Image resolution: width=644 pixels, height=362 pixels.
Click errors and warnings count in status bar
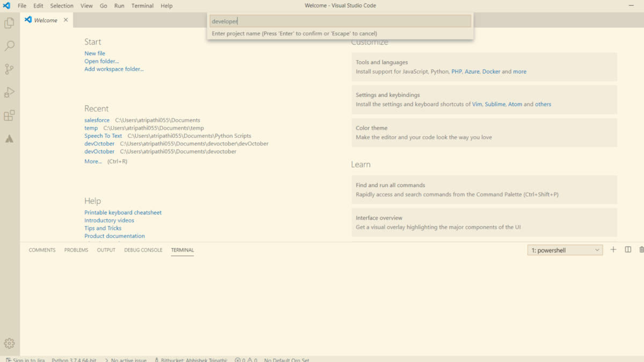tap(246, 360)
